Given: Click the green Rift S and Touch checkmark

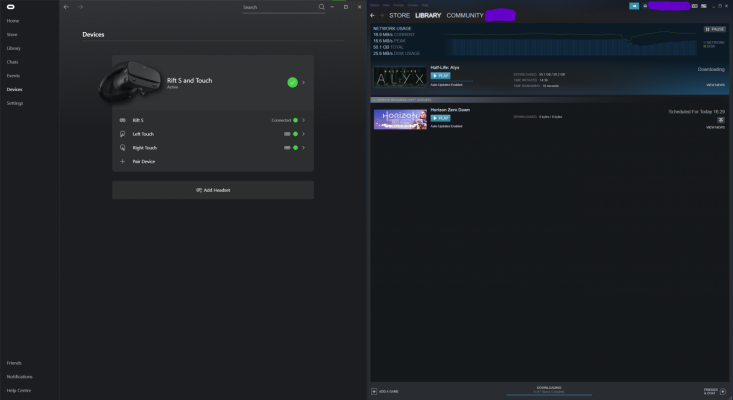Looking at the screenshot, I should (293, 82).
